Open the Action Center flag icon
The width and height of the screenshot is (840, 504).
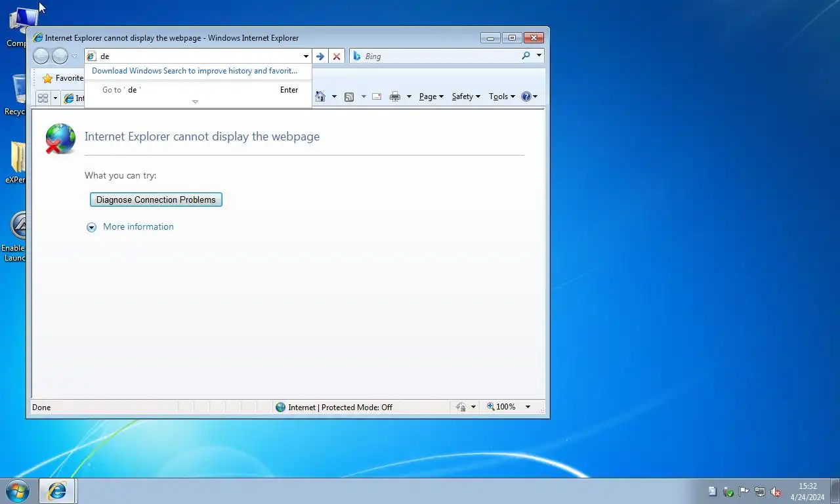(744, 492)
